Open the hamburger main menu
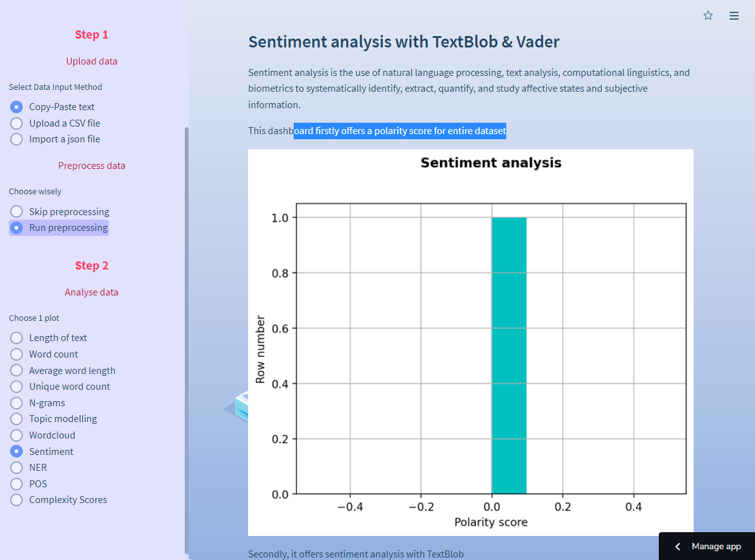 pyautogui.click(x=734, y=16)
